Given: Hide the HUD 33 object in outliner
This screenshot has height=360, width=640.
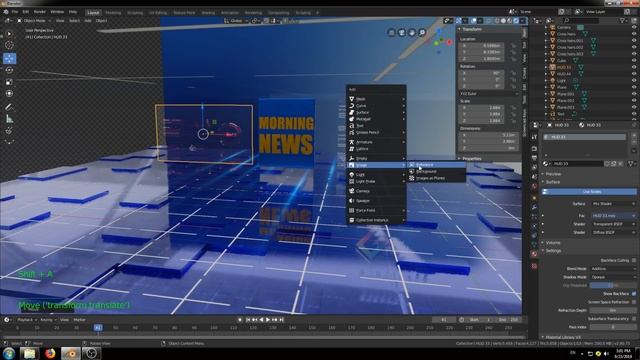Looking at the screenshot, I should pyautogui.click(x=634, y=67).
